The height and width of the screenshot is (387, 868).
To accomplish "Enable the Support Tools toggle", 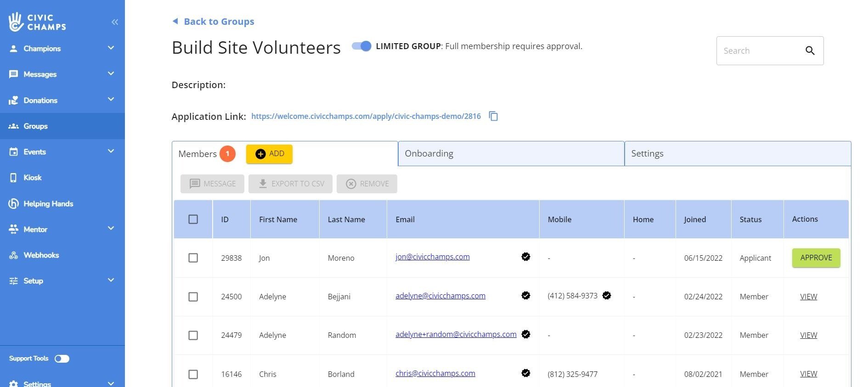I will pos(62,359).
